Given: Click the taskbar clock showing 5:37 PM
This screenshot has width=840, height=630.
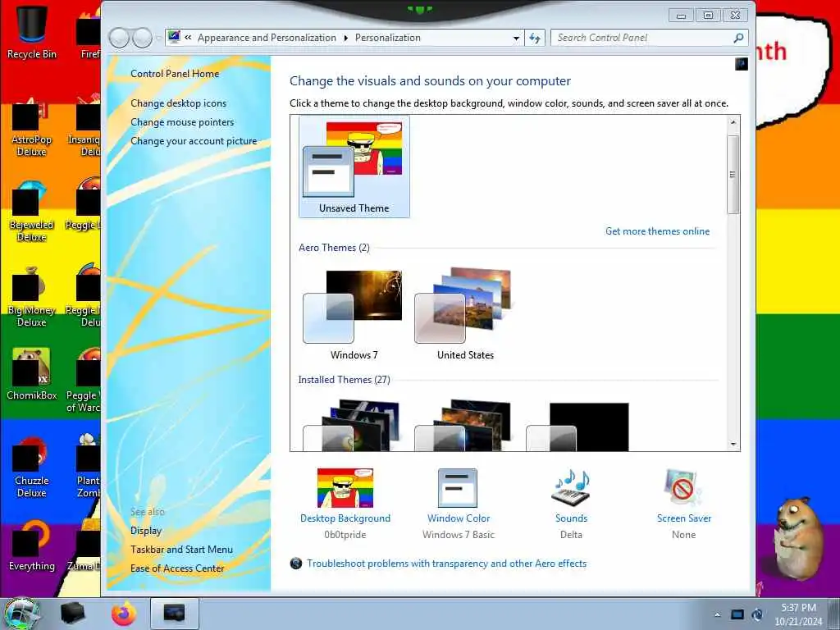Looking at the screenshot, I should (798, 614).
